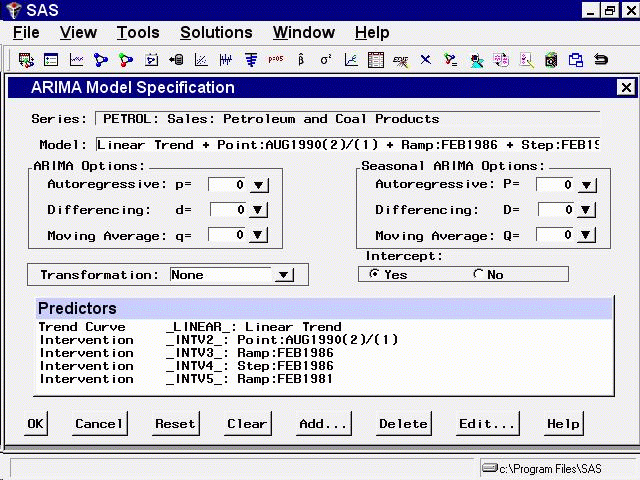Click the Delete button
640x480 pixels.
pyautogui.click(x=403, y=424)
